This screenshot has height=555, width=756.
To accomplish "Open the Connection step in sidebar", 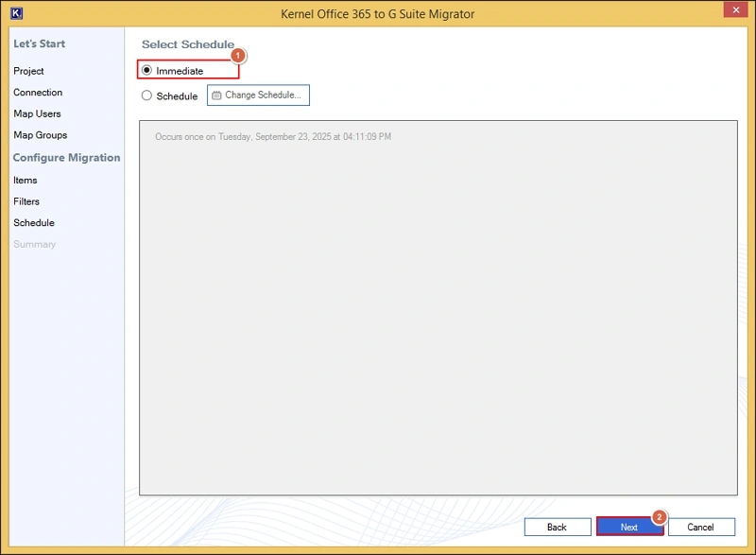I will pyautogui.click(x=38, y=93).
